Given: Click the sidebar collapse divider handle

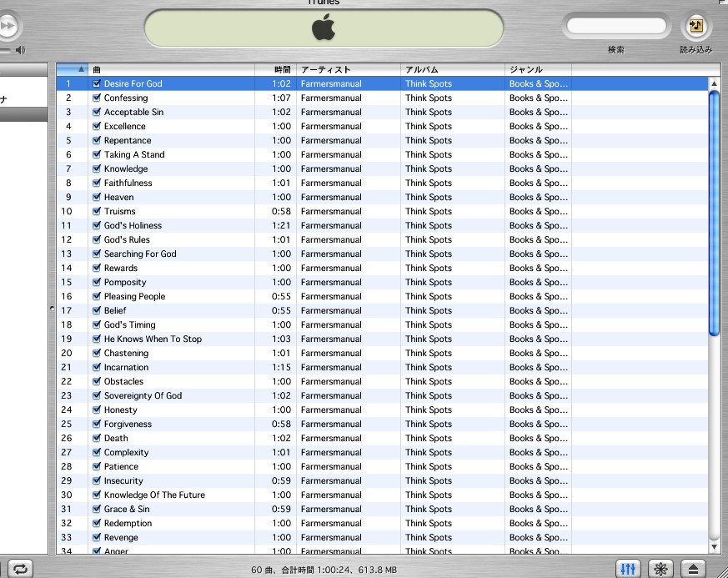Looking at the screenshot, I should 52,308.
